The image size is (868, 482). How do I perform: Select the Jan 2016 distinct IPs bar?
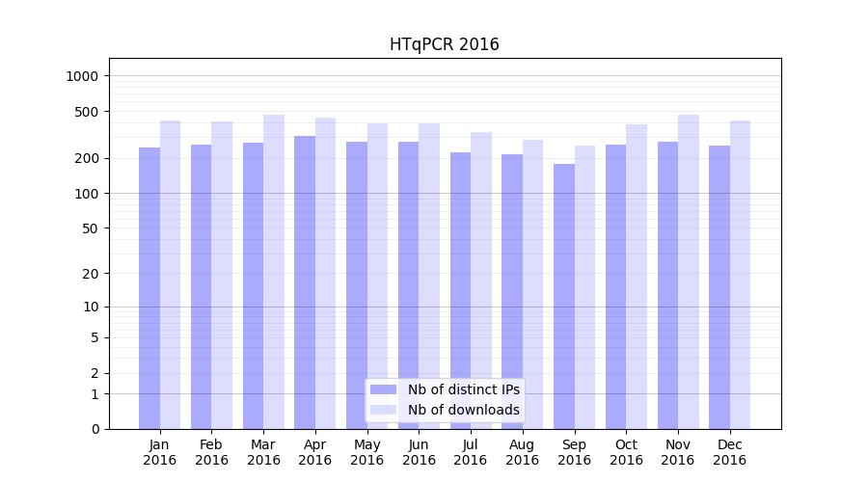click(x=149, y=289)
